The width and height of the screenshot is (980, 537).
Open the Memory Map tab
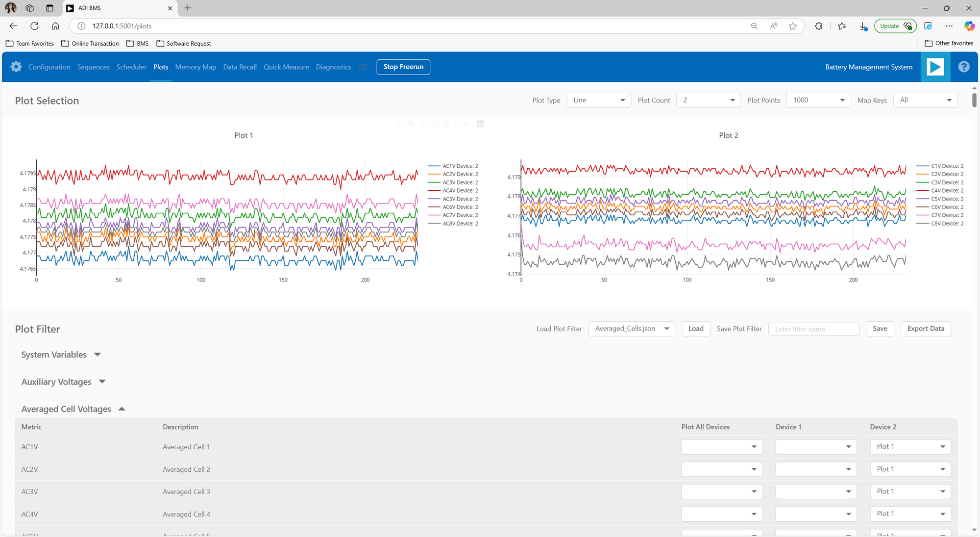pos(196,67)
